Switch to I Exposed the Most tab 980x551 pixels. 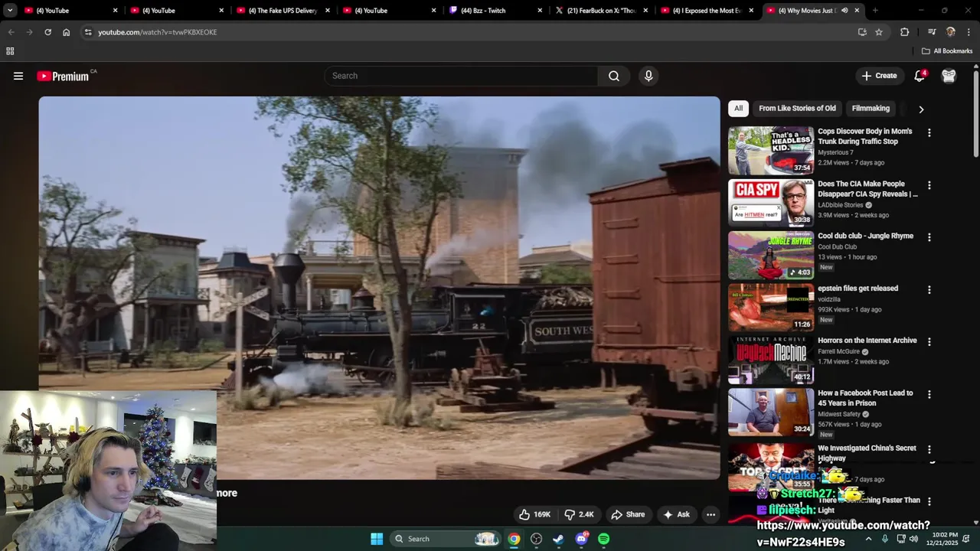[706, 11]
